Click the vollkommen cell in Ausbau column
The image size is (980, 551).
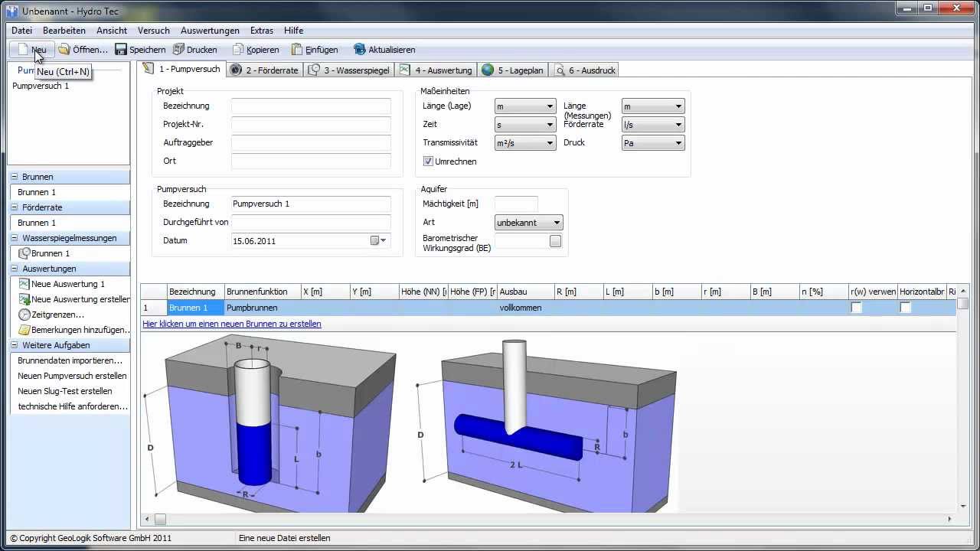pos(526,308)
